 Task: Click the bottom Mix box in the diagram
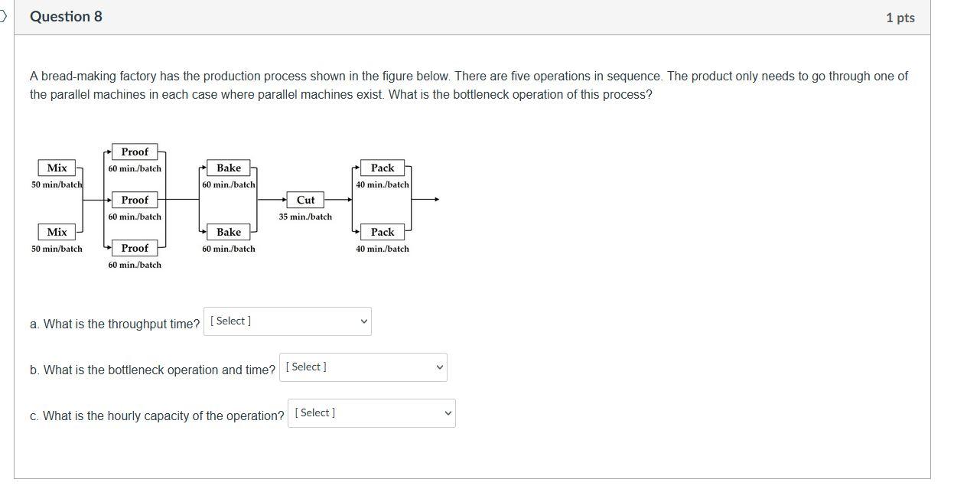click(56, 232)
